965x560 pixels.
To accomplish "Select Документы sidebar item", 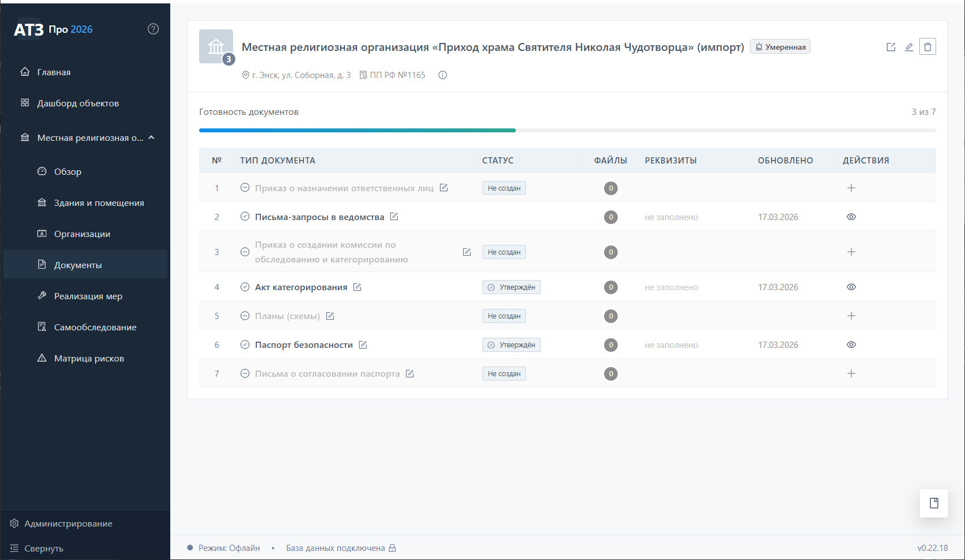I will pos(85,264).
